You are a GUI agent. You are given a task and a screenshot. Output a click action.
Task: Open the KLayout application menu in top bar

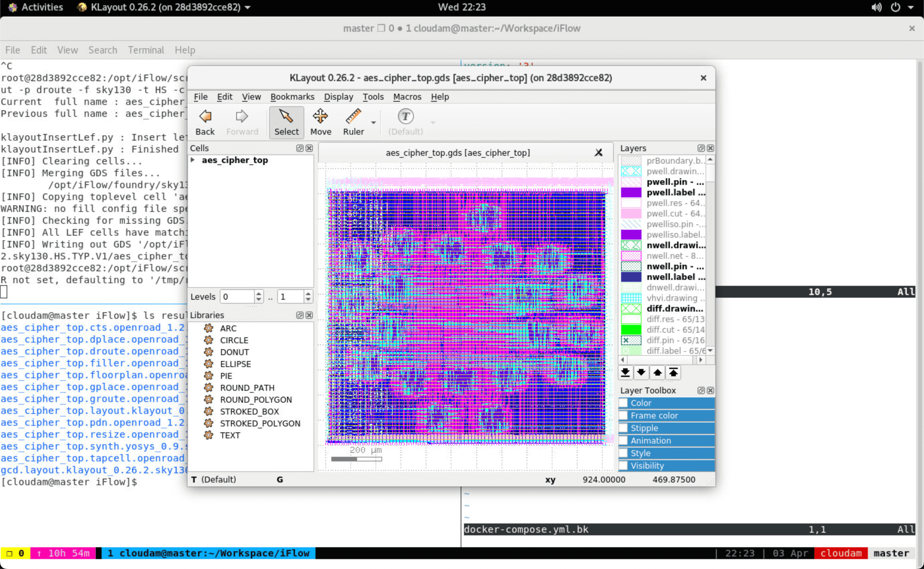click(164, 7)
